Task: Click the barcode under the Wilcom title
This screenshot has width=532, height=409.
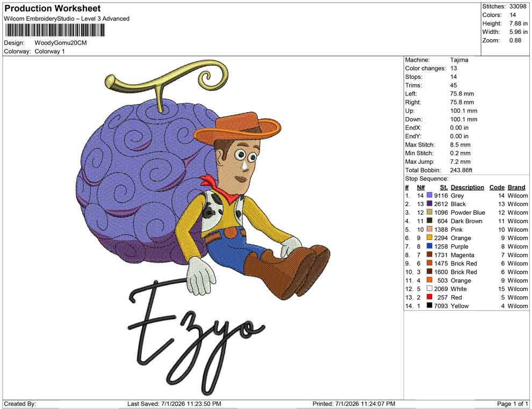Action: (55, 31)
